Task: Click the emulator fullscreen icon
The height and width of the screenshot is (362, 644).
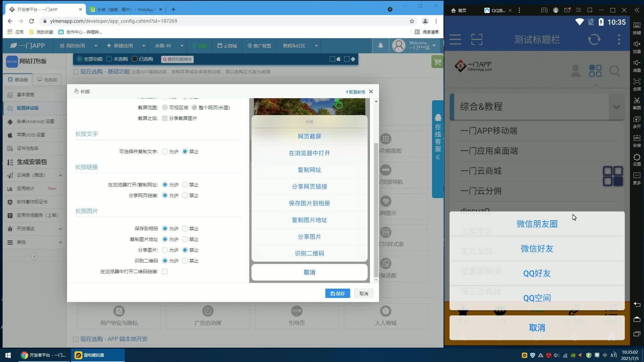Action: point(637,82)
